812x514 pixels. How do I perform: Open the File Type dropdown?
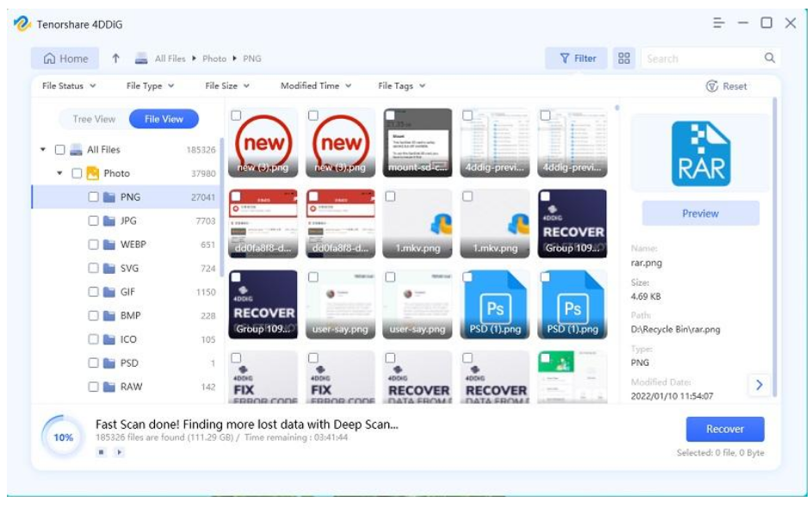click(150, 86)
